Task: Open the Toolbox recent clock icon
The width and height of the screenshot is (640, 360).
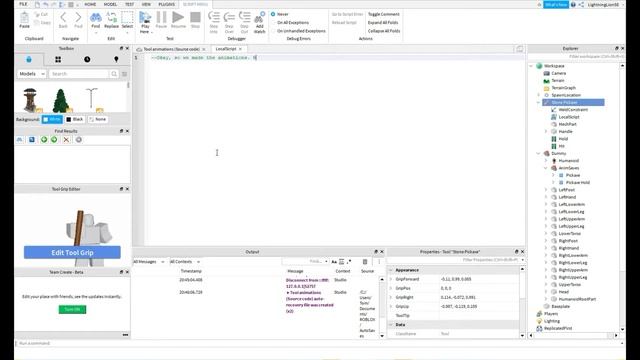Action: pyautogui.click(x=87, y=60)
